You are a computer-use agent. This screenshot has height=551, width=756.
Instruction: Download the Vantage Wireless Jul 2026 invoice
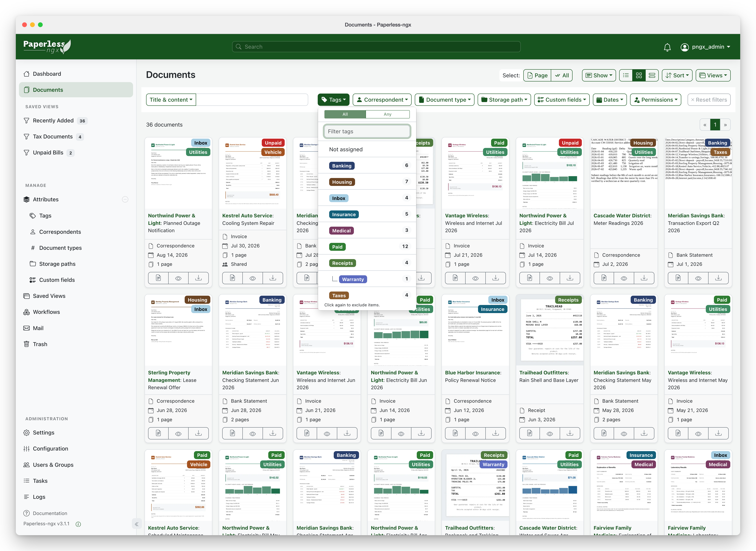(496, 278)
